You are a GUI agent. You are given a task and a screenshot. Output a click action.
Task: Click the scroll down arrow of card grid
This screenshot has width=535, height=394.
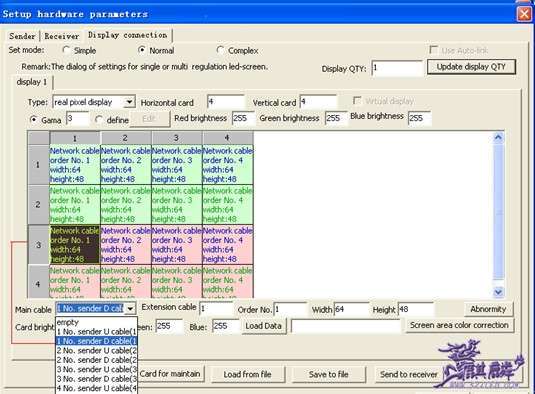(x=498, y=292)
